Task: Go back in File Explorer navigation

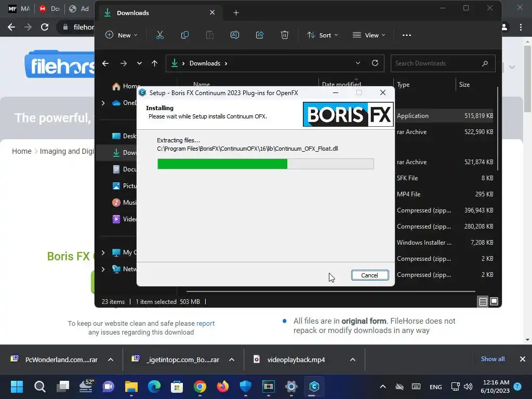Action: pos(105,63)
